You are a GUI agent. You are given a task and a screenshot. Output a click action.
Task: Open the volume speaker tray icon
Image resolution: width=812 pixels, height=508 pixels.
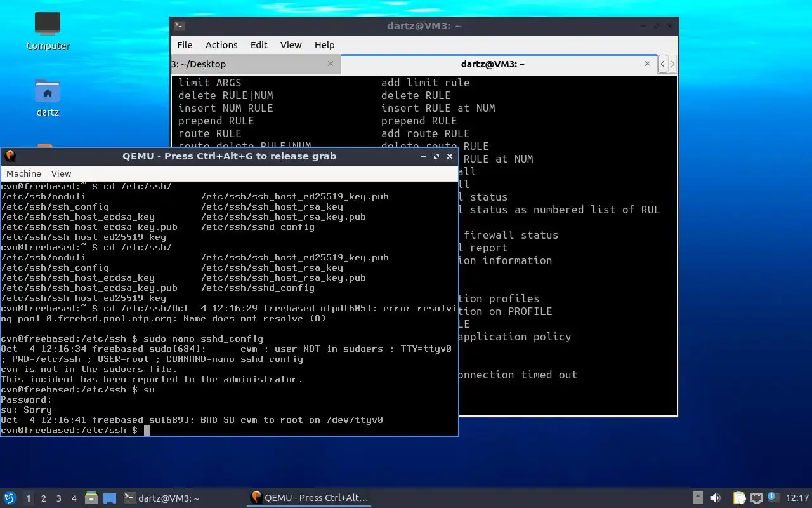click(716, 498)
